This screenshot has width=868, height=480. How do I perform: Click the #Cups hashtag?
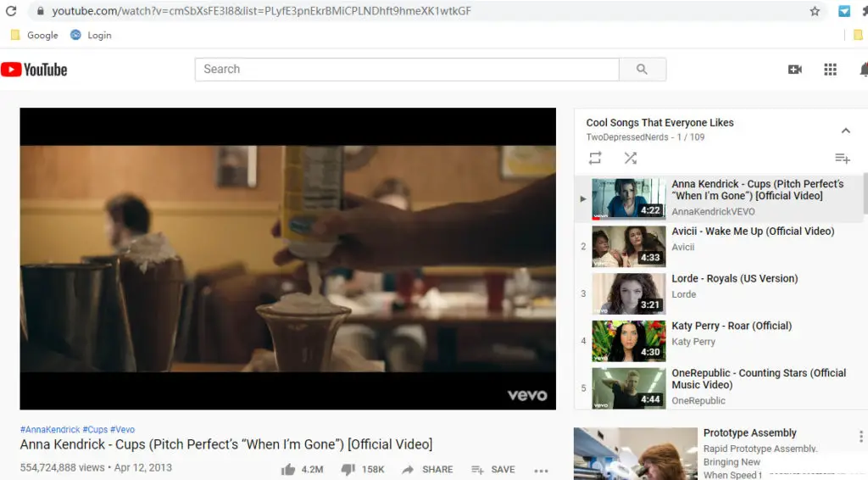pyautogui.click(x=95, y=430)
